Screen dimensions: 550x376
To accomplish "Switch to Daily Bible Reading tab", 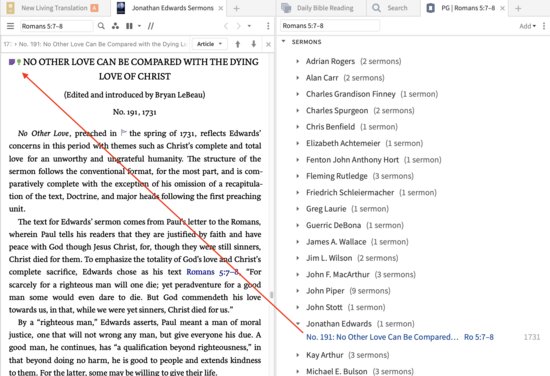I will coord(325,8).
